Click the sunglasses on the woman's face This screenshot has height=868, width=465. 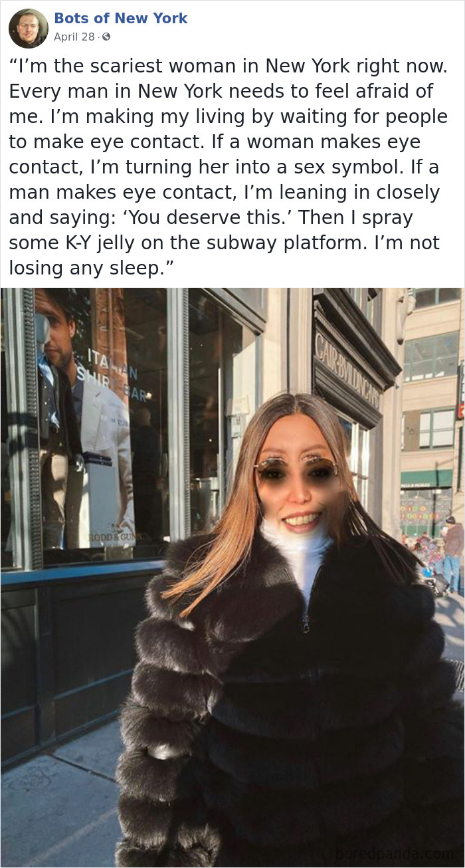(x=296, y=467)
